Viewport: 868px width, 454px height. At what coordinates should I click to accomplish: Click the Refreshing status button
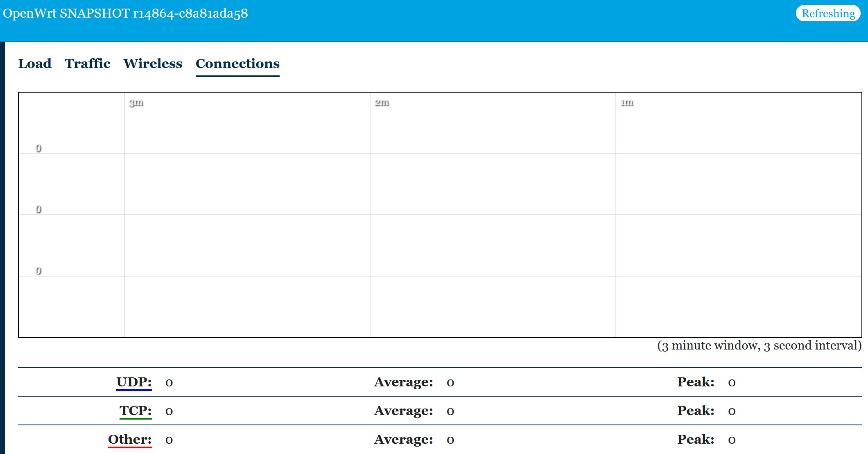tap(827, 13)
